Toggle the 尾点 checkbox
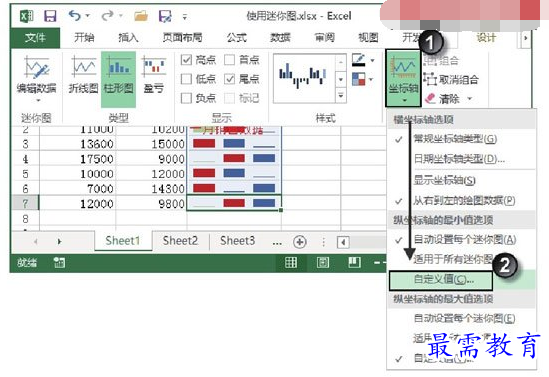The height and width of the screenshot is (377, 549). coord(229,79)
